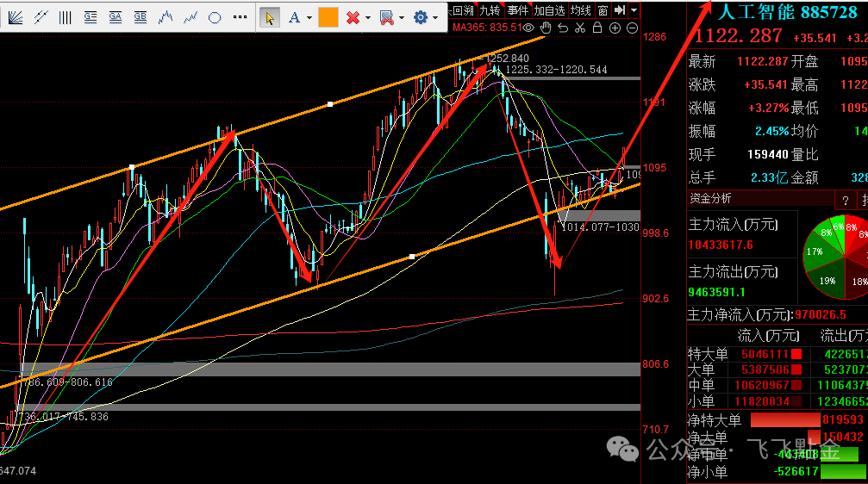Open the 九转 tab
This screenshot has height=484, width=868.
pos(490,10)
